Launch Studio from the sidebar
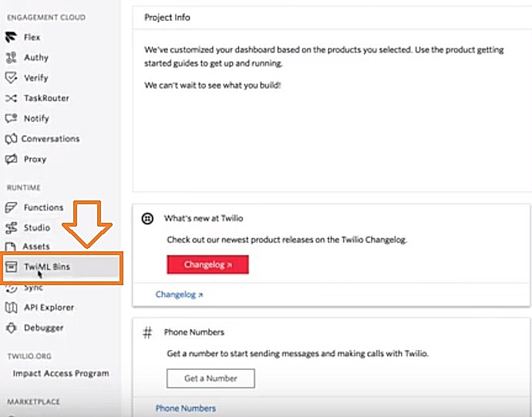 [x=37, y=227]
